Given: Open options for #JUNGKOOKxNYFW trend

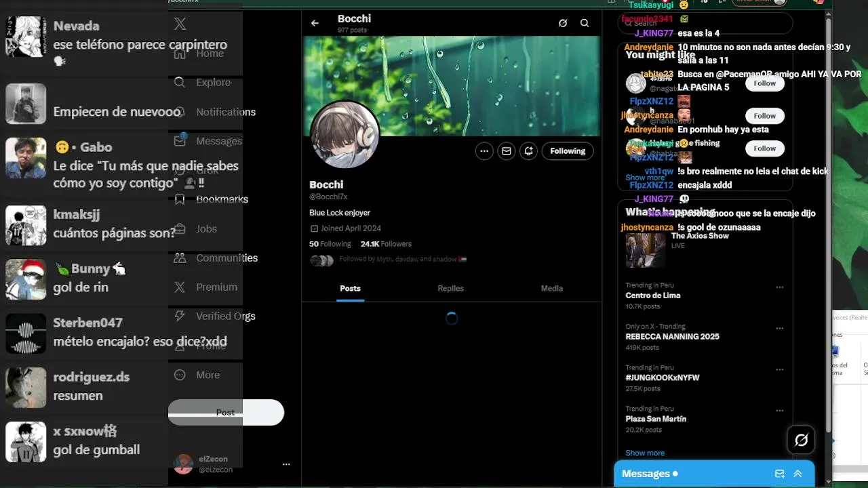Looking at the screenshot, I should (x=779, y=370).
